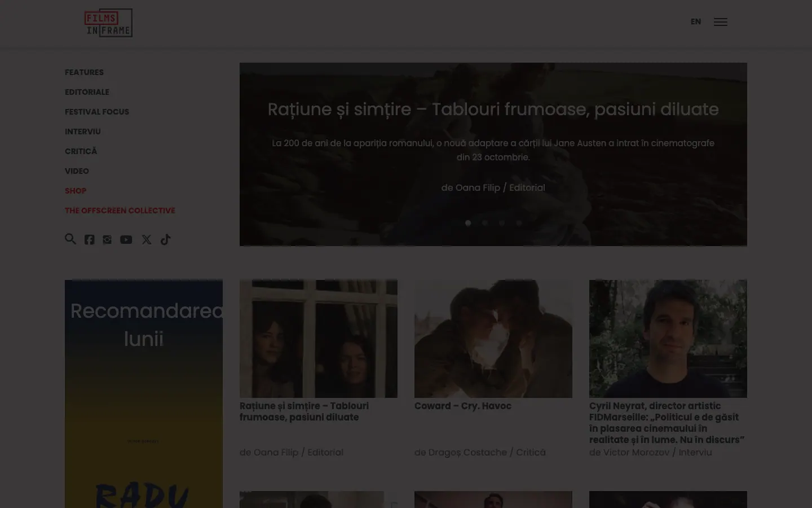The width and height of the screenshot is (812, 508).
Task: Open hero headline Rațiune și simțire article
Action: tap(493, 109)
